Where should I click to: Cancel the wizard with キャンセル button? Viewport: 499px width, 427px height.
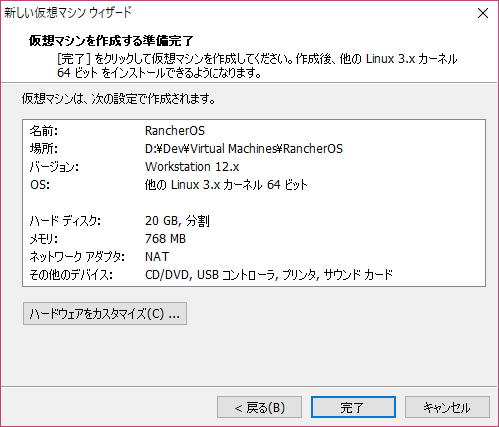pyautogui.click(x=447, y=407)
